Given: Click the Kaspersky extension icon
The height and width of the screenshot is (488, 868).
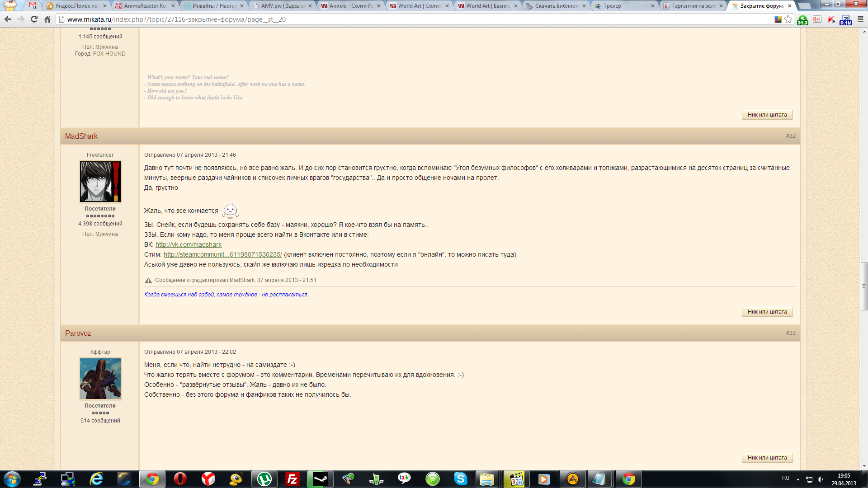Looking at the screenshot, I should click(831, 19).
